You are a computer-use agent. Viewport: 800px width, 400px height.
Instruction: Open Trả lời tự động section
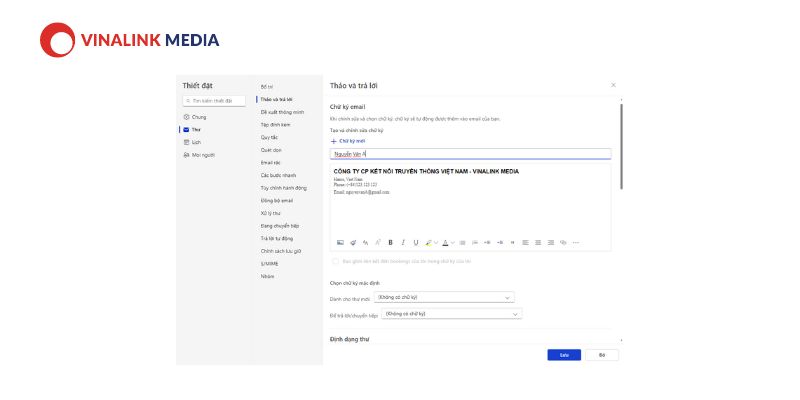(x=277, y=238)
